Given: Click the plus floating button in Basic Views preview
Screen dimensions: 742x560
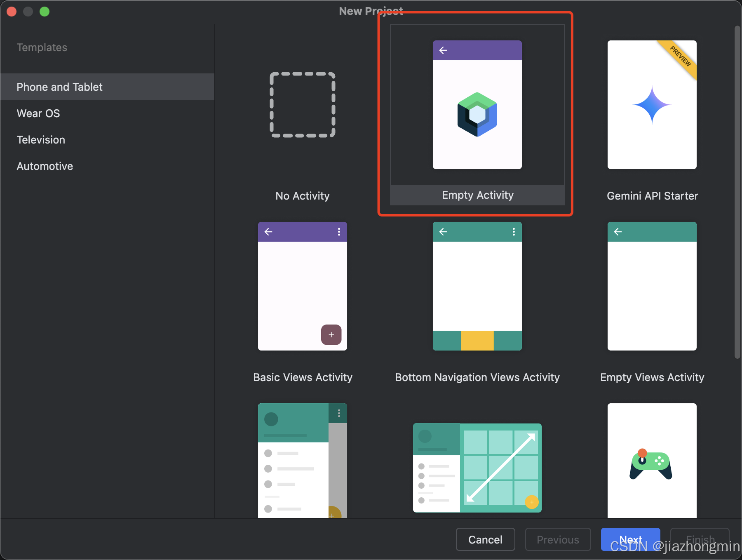Looking at the screenshot, I should (x=331, y=335).
